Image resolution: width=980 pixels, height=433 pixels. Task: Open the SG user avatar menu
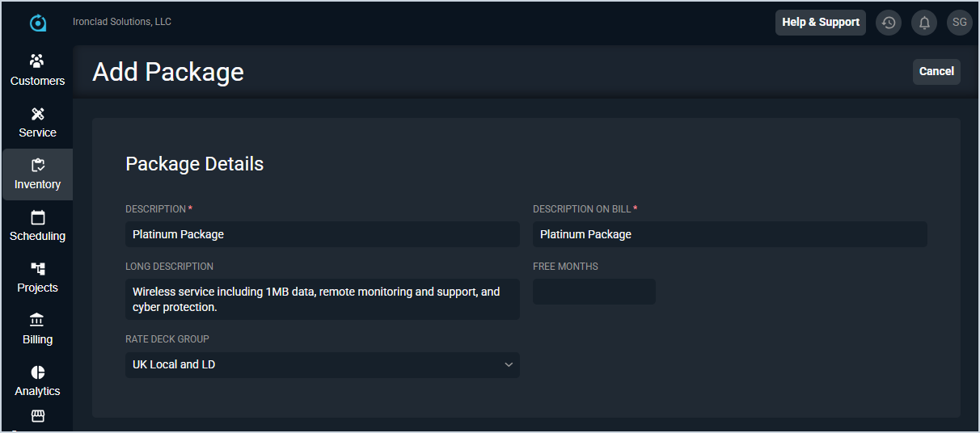pos(960,23)
